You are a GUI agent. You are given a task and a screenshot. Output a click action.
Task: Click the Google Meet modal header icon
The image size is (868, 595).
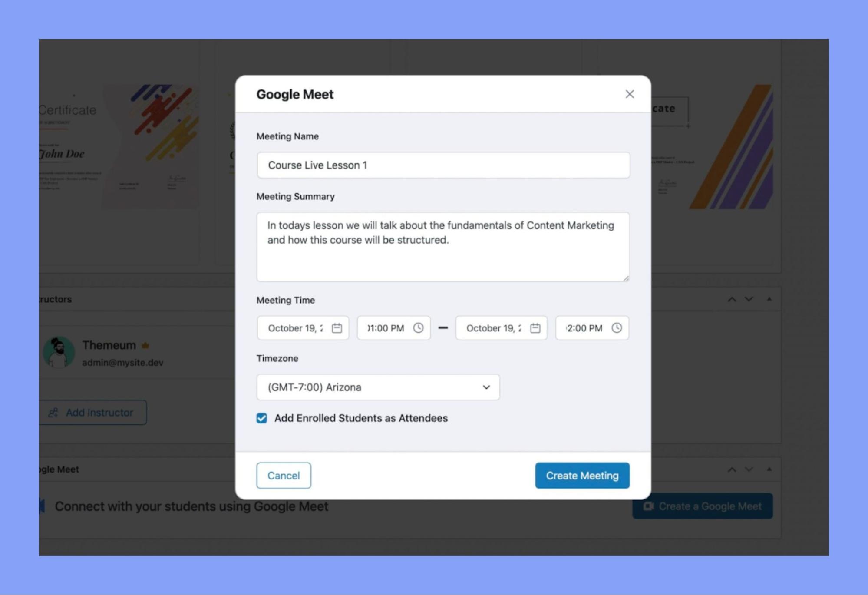click(x=629, y=94)
